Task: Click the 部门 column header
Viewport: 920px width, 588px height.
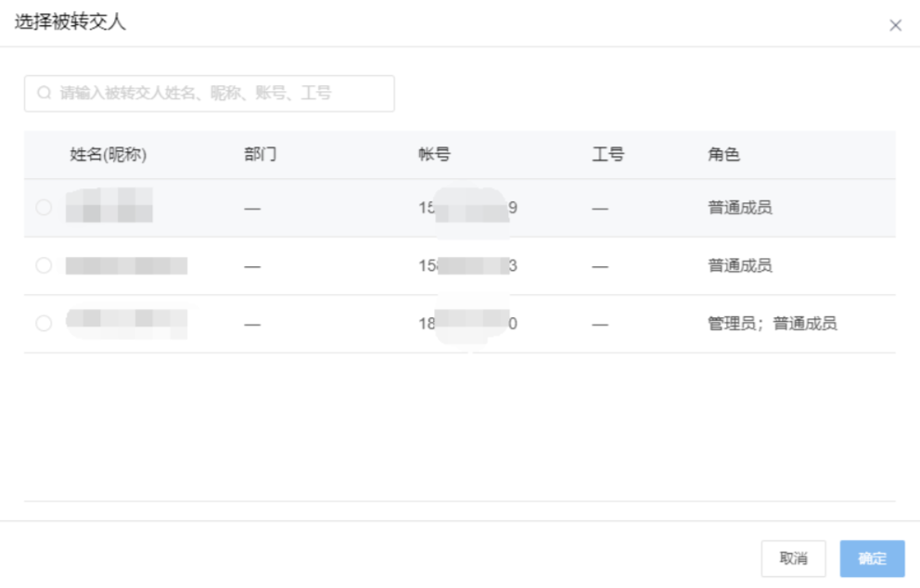Action: pos(260,155)
